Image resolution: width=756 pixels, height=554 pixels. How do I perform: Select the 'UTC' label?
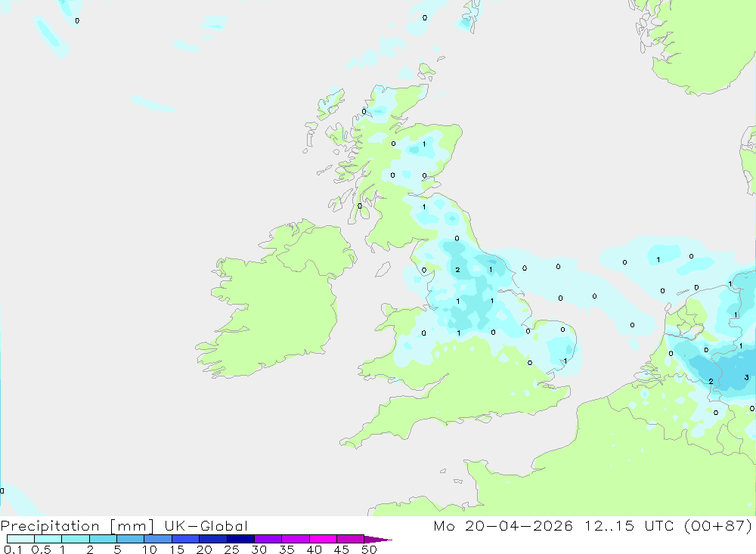(659, 525)
